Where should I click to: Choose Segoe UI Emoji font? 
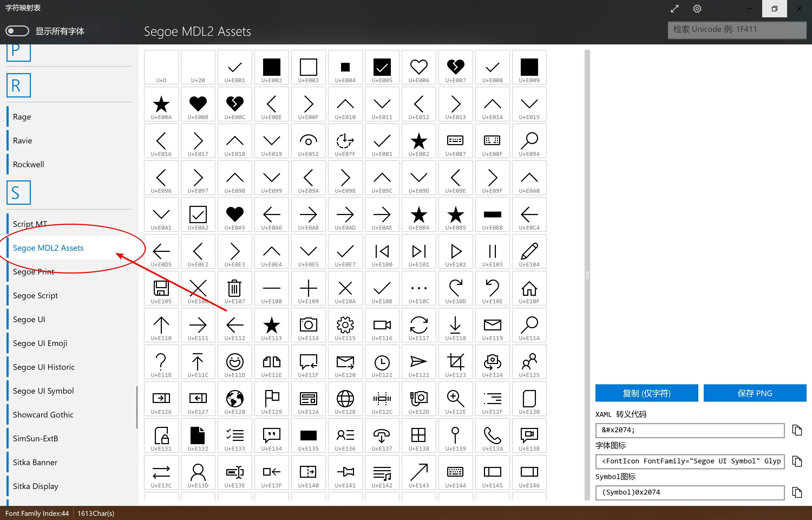click(40, 343)
